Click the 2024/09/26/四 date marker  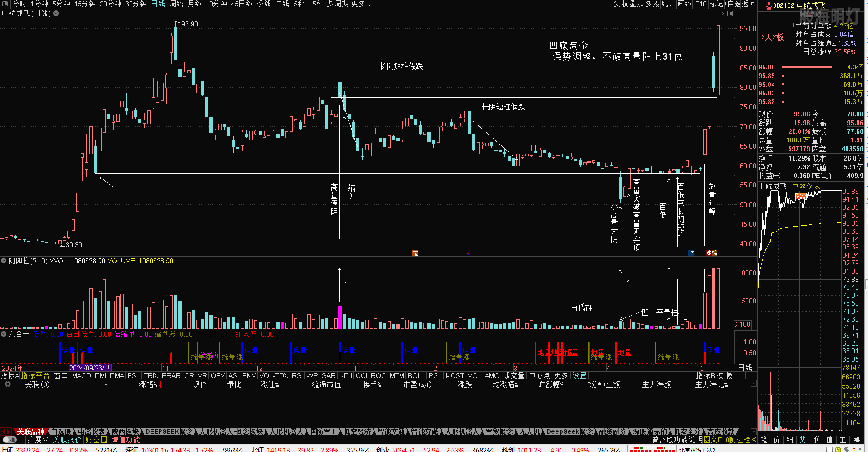(x=90, y=368)
